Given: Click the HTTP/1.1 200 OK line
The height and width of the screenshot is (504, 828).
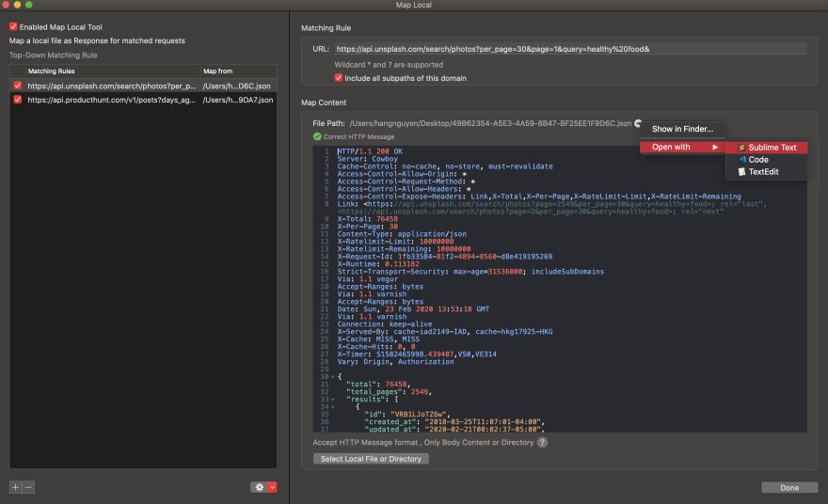Looking at the screenshot, I should point(370,151).
